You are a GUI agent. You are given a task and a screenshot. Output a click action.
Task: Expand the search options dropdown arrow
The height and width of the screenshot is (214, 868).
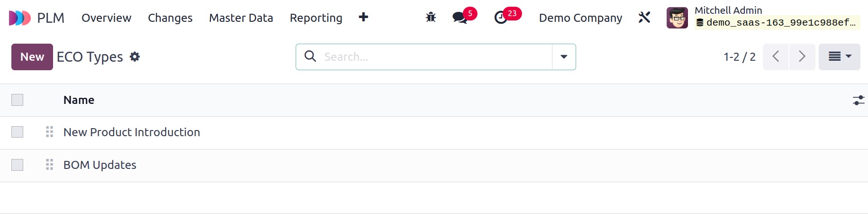[564, 57]
